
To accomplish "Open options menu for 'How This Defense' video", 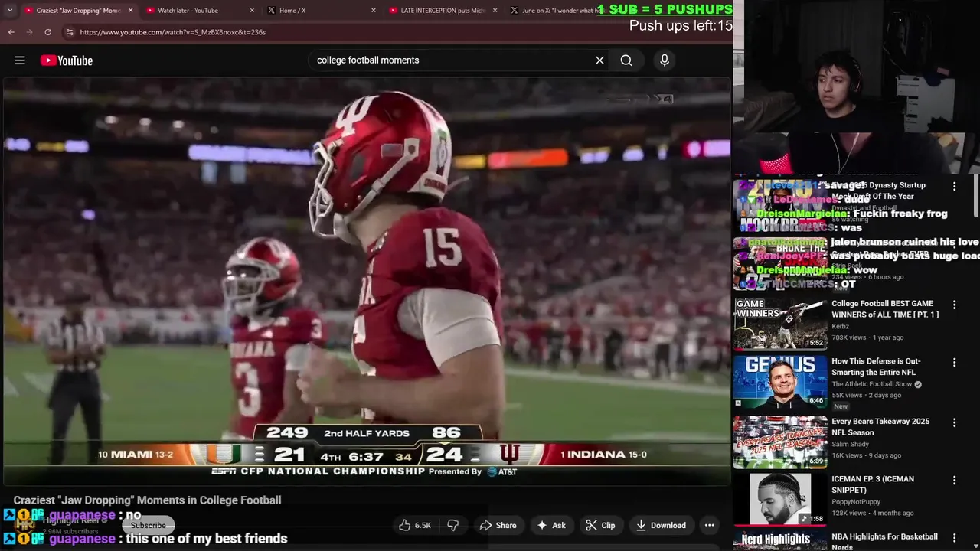I will [x=954, y=362].
